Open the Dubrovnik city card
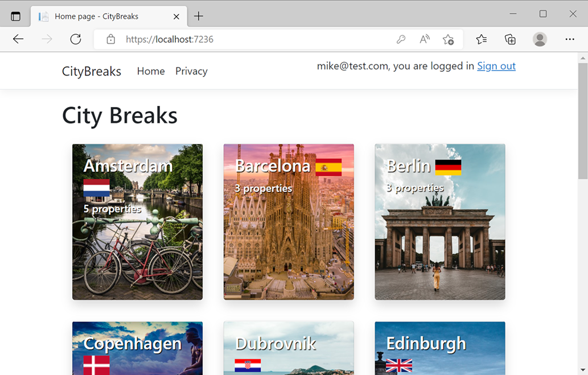The width and height of the screenshot is (588, 375). point(289,348)
